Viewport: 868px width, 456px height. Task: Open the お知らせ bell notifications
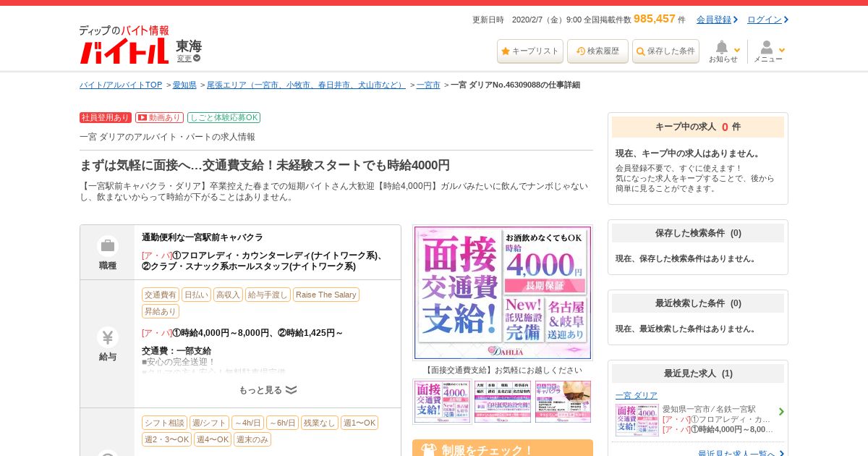tap(724, 51)
